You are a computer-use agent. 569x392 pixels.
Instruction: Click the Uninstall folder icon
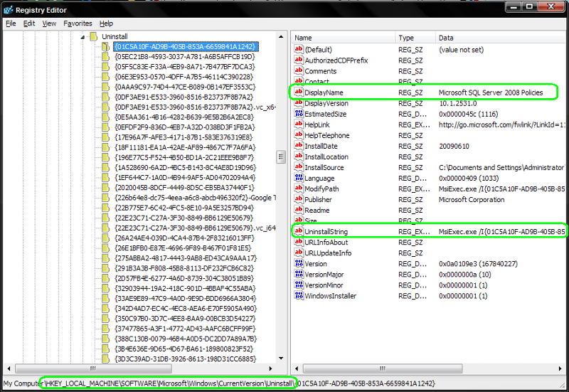click(94, 36)
